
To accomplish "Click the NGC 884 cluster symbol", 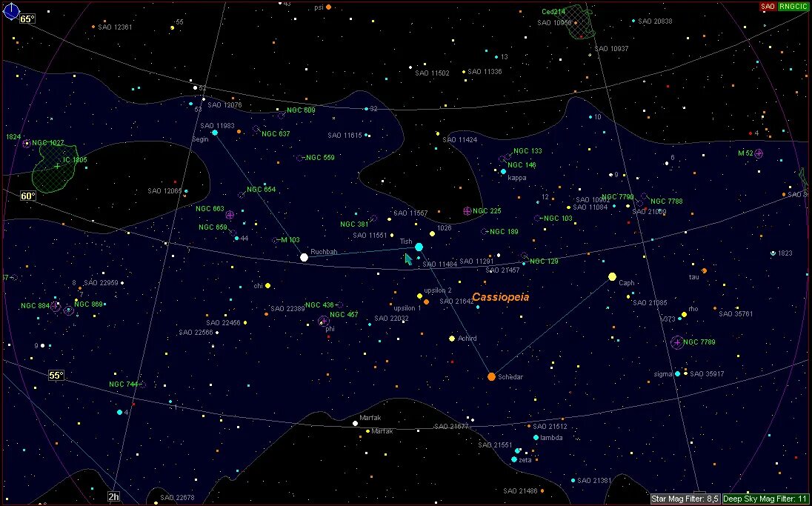I will (56, 307).
